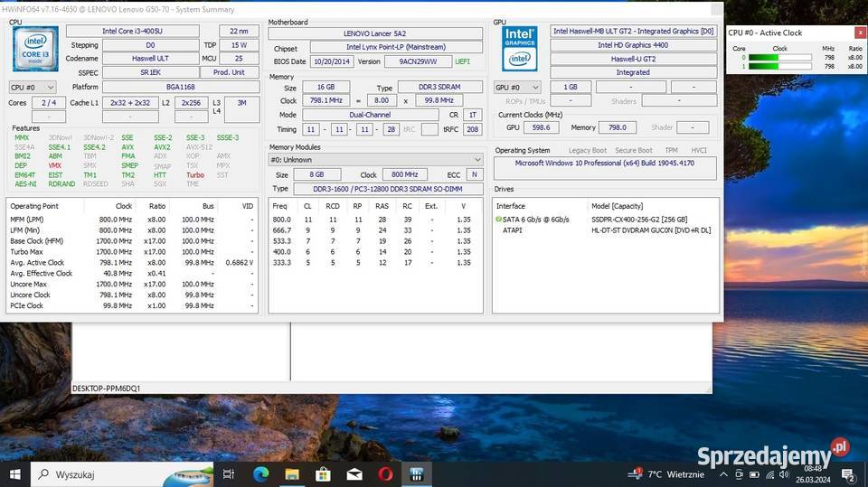Click the 'Intel HD Graphics 4400' field

click(633, 45)
